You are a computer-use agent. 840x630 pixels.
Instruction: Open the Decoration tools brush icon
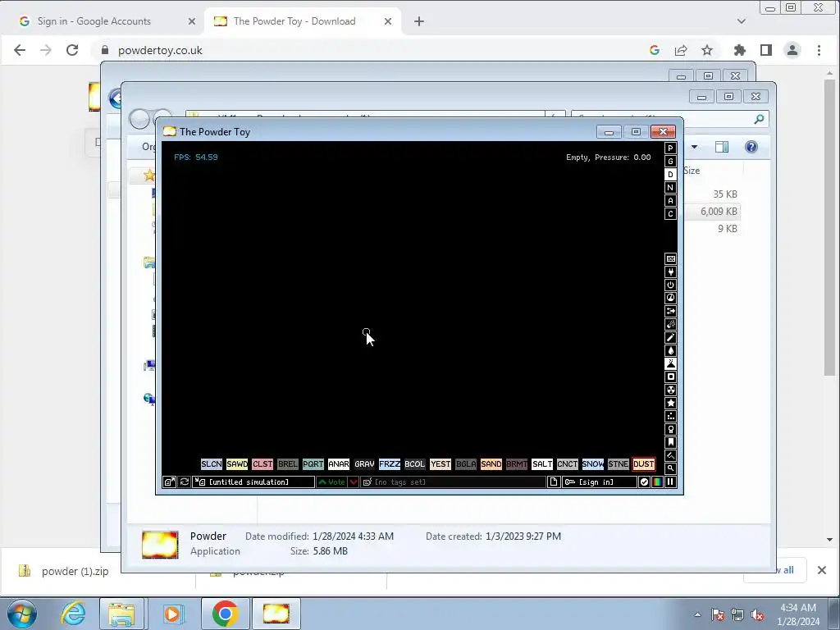pos(670,455)
